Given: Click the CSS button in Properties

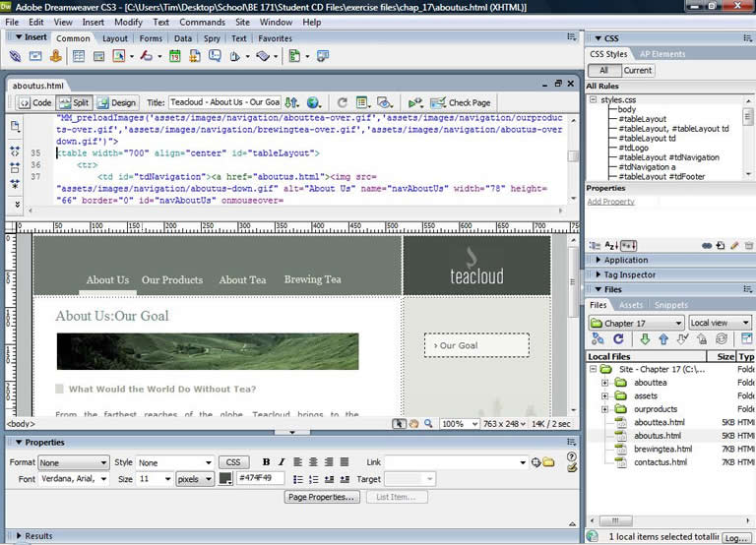Looking at the screenshot, I should click(x=233, y=462).
